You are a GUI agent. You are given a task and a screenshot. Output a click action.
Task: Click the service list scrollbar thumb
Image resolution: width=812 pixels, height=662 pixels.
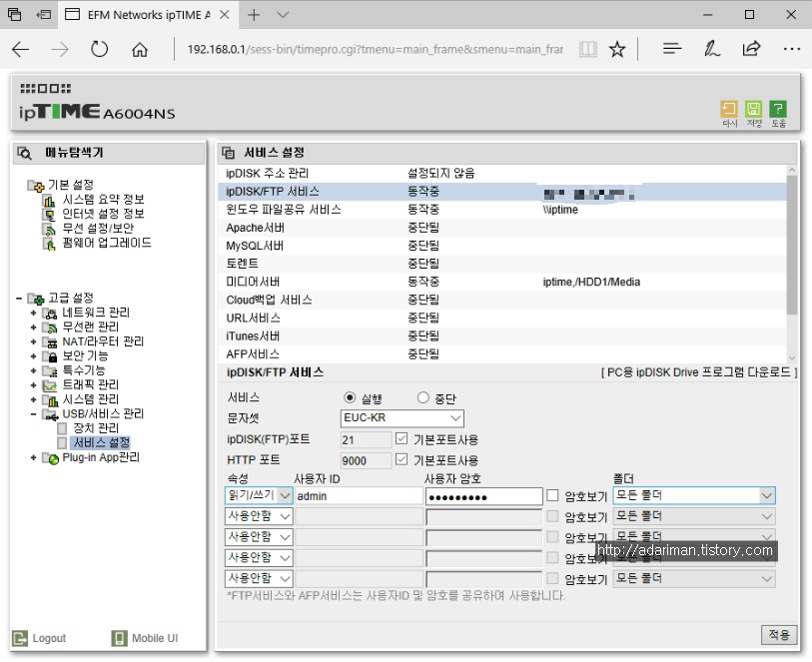pos(791,245)
